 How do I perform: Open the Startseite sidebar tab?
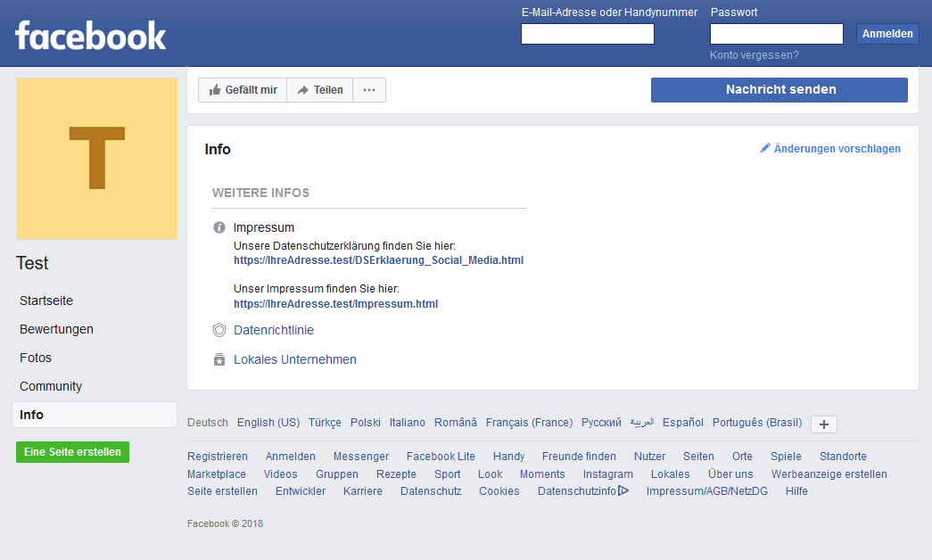click(46, 301)
